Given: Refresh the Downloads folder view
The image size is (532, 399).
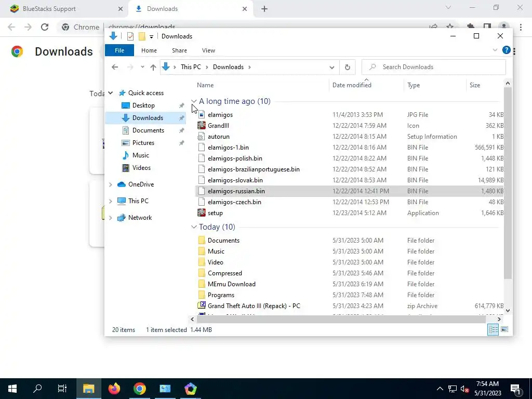Looking at the screenshot, I should click(x=347, y=67).
